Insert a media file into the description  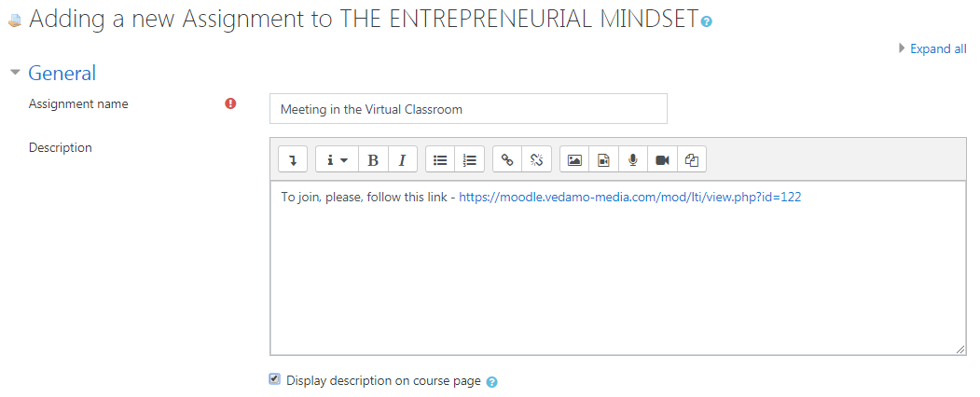(x=603, y=159)
